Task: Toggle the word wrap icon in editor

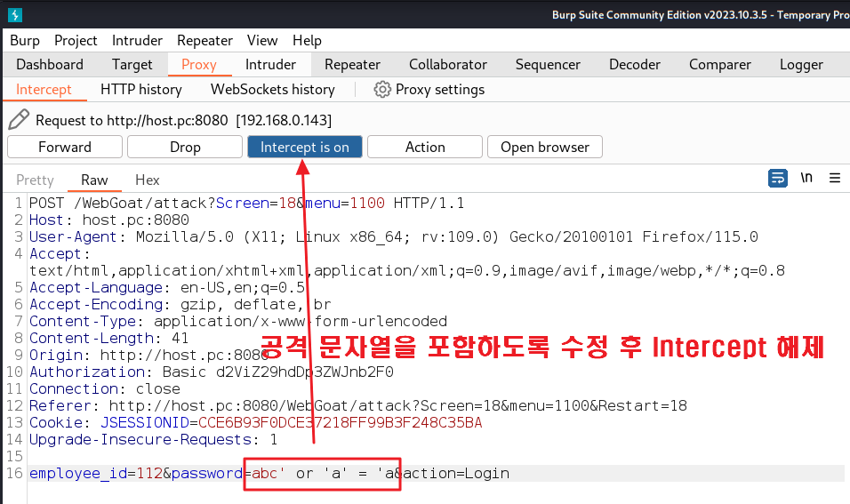Action: [x=778, y=178]
